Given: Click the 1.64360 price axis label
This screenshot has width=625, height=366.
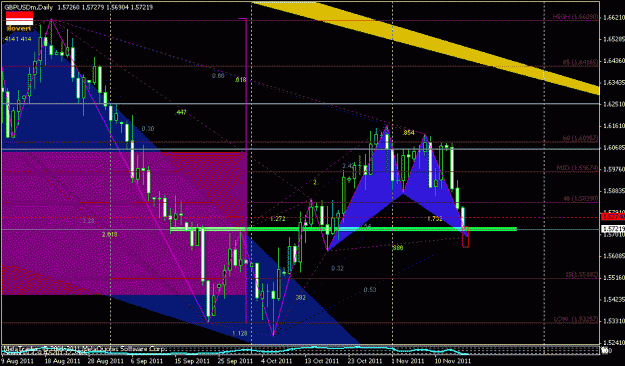Looking at the screenshot, I should pos(614,61).
